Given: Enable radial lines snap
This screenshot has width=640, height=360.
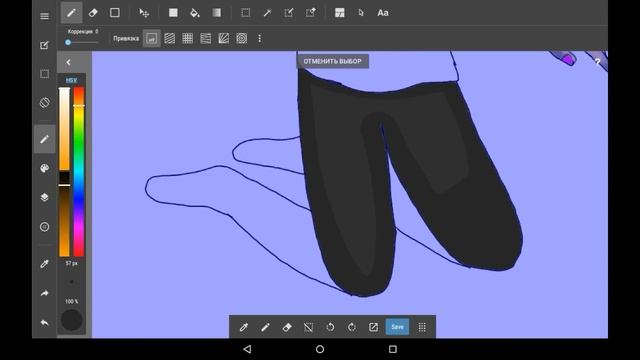Looking at the screenshot, I should point(224,38).
